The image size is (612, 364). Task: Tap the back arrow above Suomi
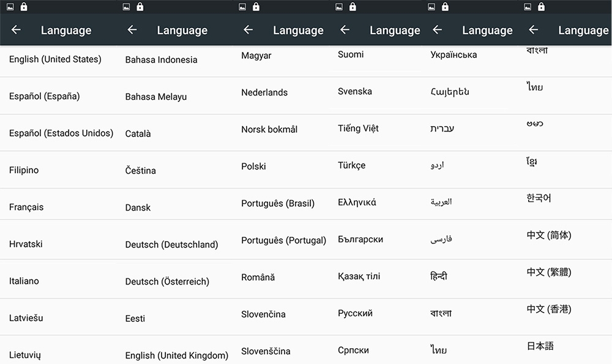point(345,30)
